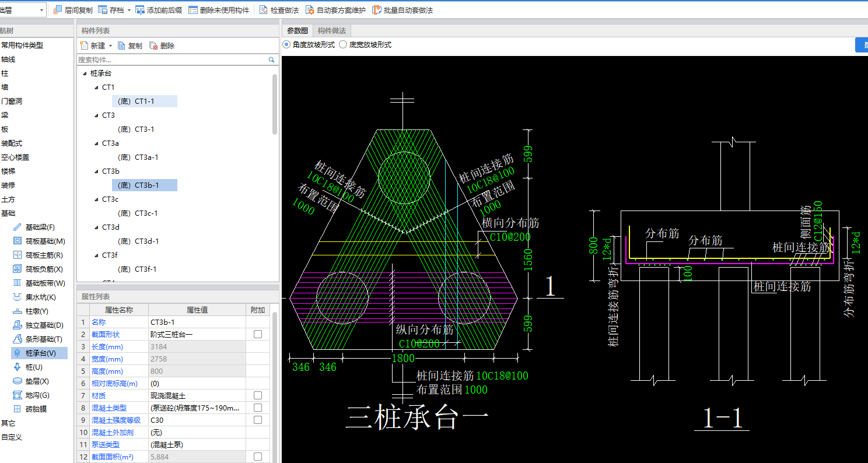Collapse the CT3d tree node

point(97,227)
